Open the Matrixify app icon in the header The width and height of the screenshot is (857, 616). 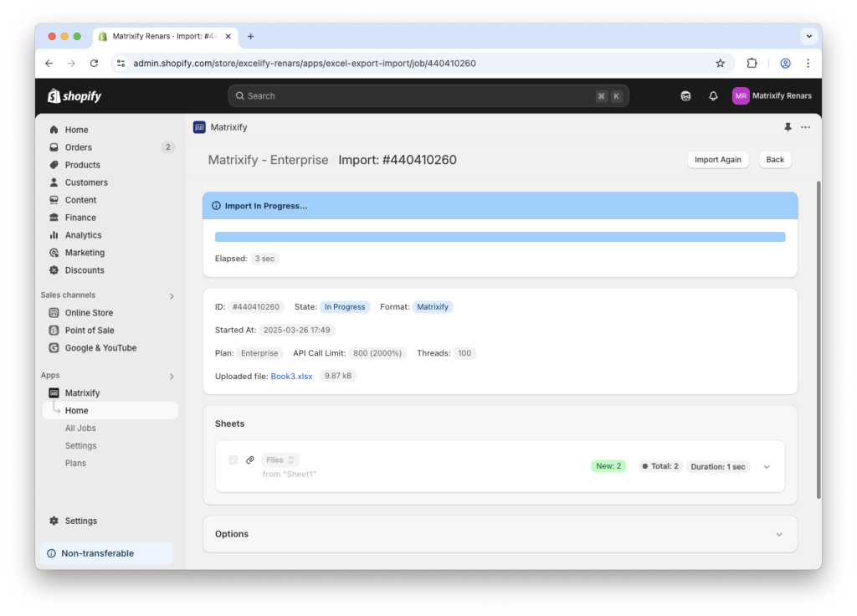point(199,126)
